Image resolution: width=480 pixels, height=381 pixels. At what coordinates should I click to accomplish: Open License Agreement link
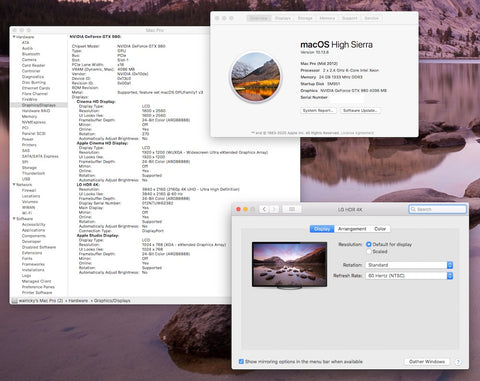[x=357, y=133]
